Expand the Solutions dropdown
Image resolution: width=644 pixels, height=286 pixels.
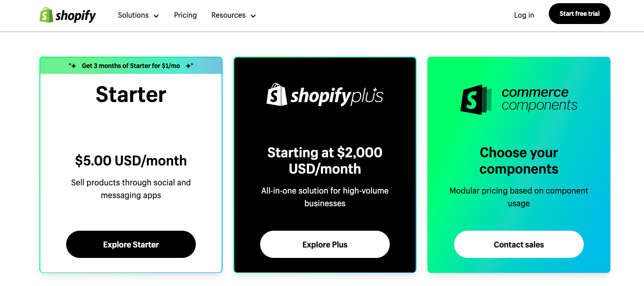(138, 15)
